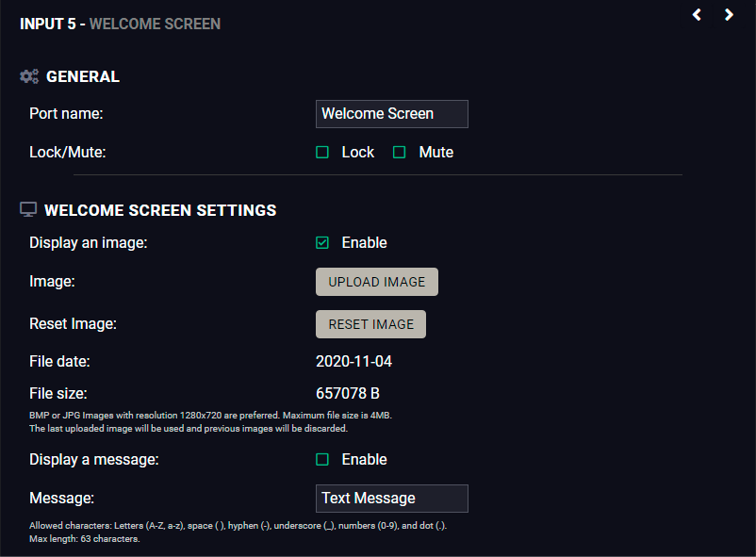Edit the Port name field
756x557 pixels.
[x=391, y=114]
